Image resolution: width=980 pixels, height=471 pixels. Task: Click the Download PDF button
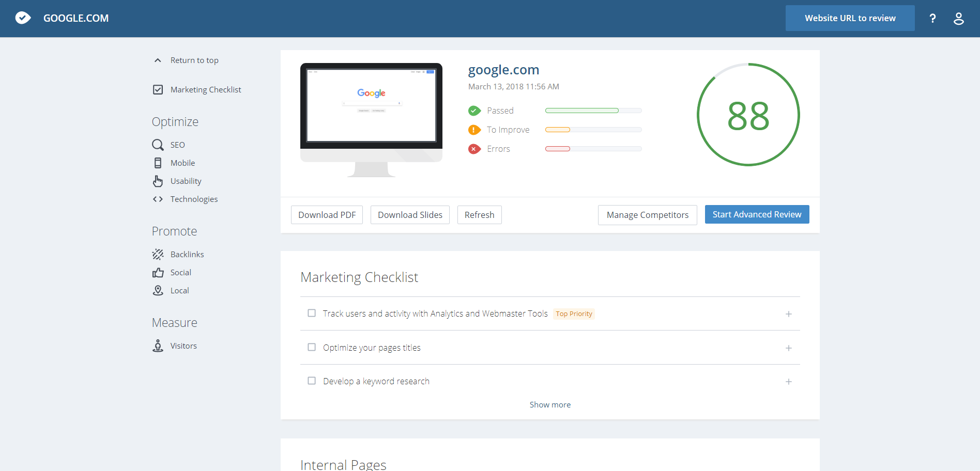tap(327, 215)
